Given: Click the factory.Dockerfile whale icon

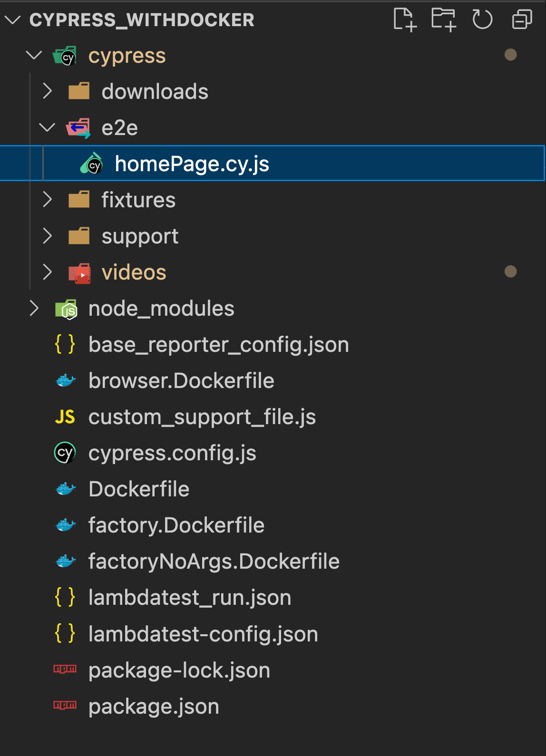Looking at the screenshot, I should click(66, 525).
